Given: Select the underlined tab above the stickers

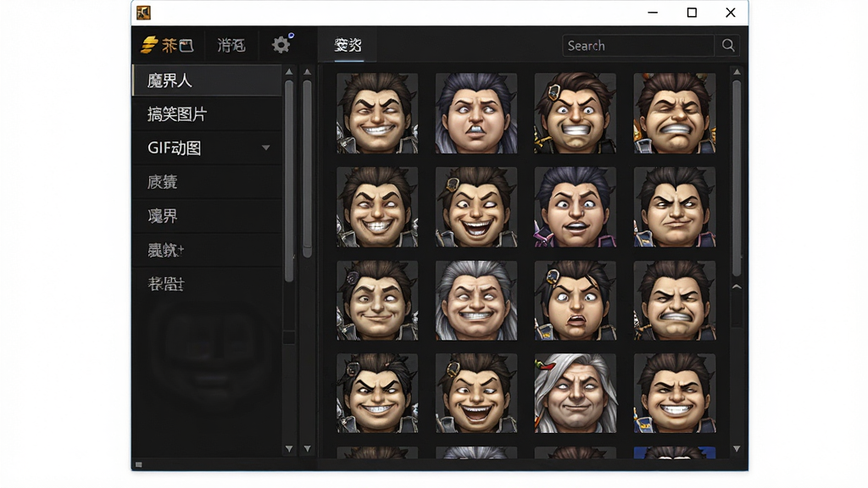Looking at the screenshot, I should click(x=348, y=46).
